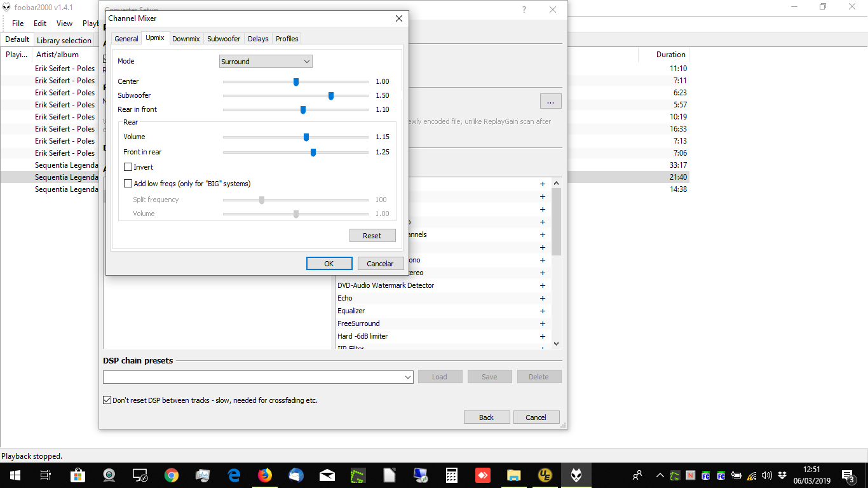Check 'Add low freqs (only for BIG systems)'

128,184
